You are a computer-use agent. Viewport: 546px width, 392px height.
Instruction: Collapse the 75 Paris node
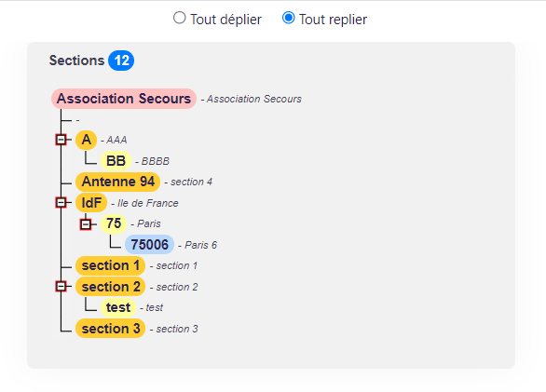point(86,223)
